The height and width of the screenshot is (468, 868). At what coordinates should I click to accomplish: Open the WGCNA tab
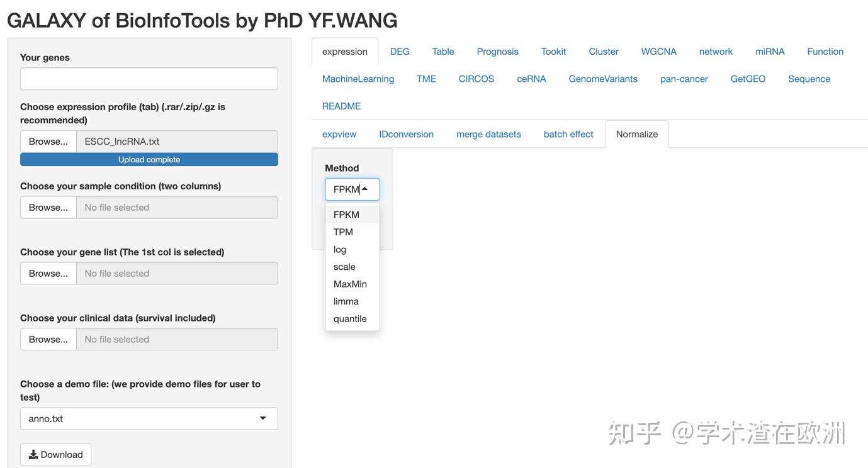658,51
